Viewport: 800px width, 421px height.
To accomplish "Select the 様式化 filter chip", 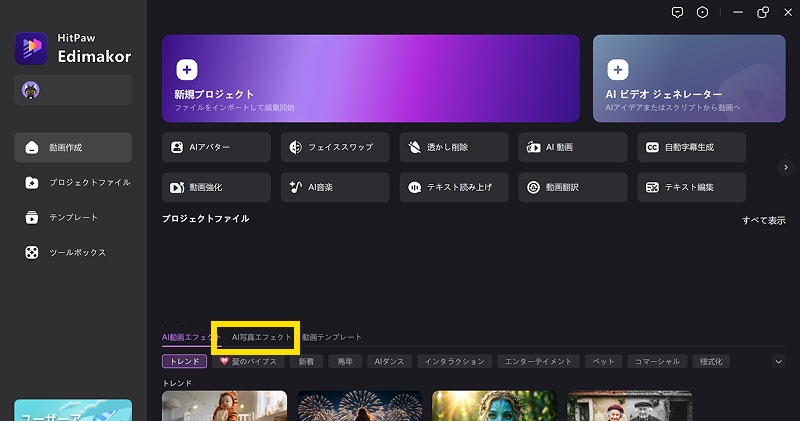I will (x=711, y=361).
